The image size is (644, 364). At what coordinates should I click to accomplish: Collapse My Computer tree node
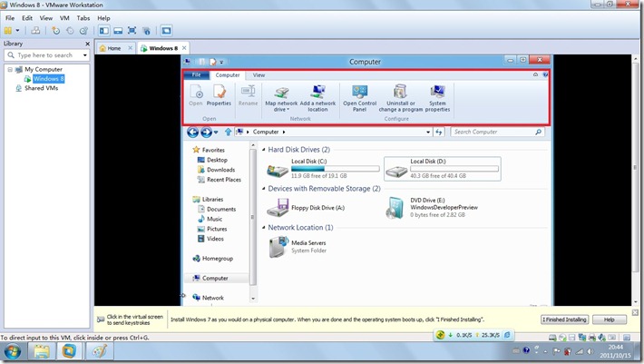point(10,69)
